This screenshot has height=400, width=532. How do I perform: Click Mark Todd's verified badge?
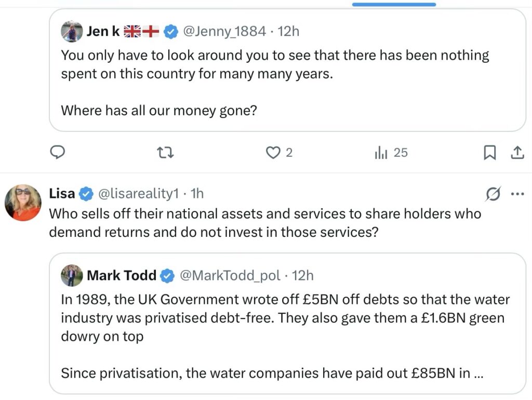click(x=167, y=275)
